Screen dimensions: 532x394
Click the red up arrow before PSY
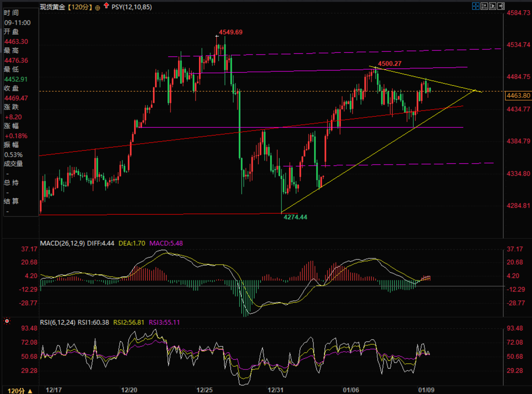pyautogui.click(x=106, y=6)
